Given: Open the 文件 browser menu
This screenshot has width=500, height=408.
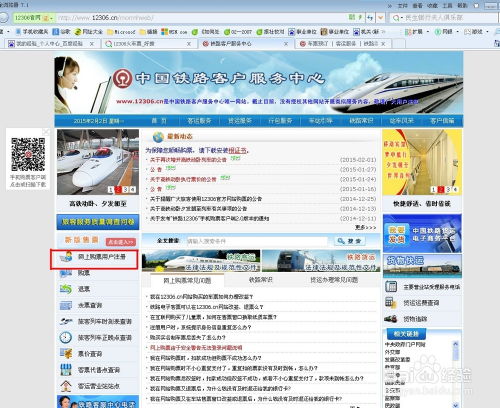Looking at the screenshot, I should pyautogui.click(x=403, y=5).
